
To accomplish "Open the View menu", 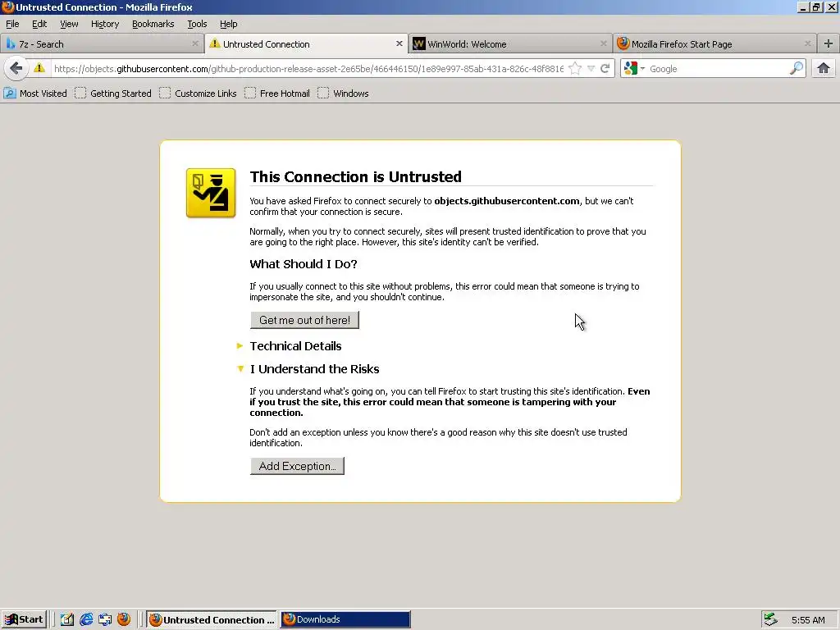I will point(69,24).
